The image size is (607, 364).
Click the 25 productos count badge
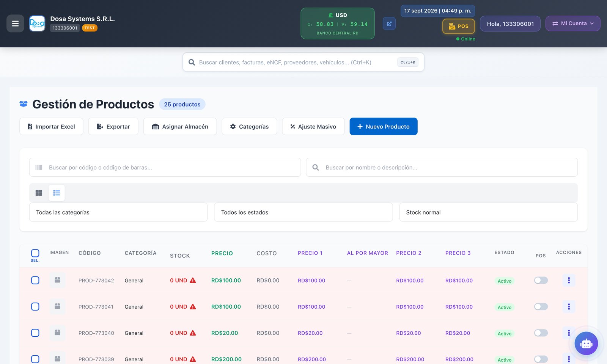coord(182,104)
